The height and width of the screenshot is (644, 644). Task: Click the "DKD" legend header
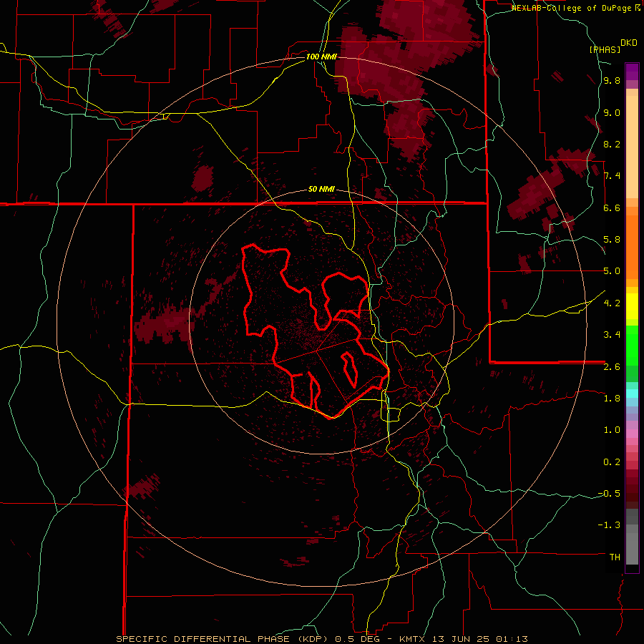629,43
